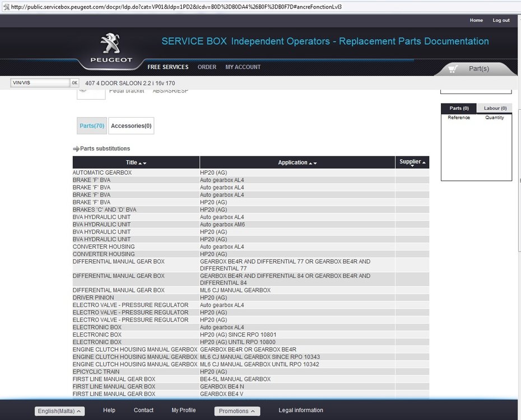Open the shopping cart icon
This screenshot has width=521, height=420.
453,69
